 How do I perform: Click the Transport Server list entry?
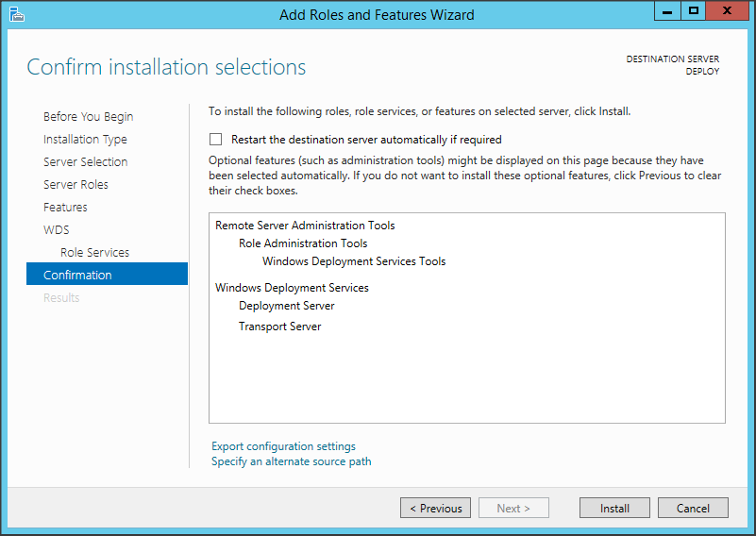(279, 327)
